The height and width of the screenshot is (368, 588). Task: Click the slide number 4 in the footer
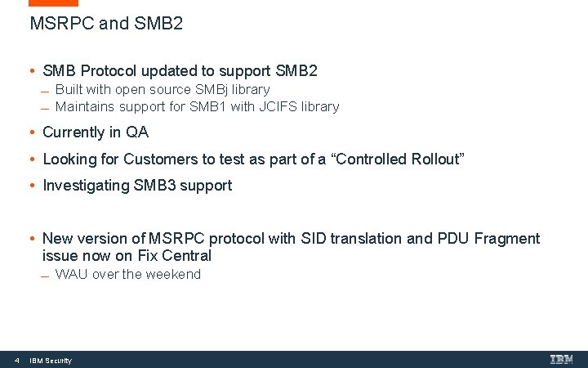[x=16, y=361]
